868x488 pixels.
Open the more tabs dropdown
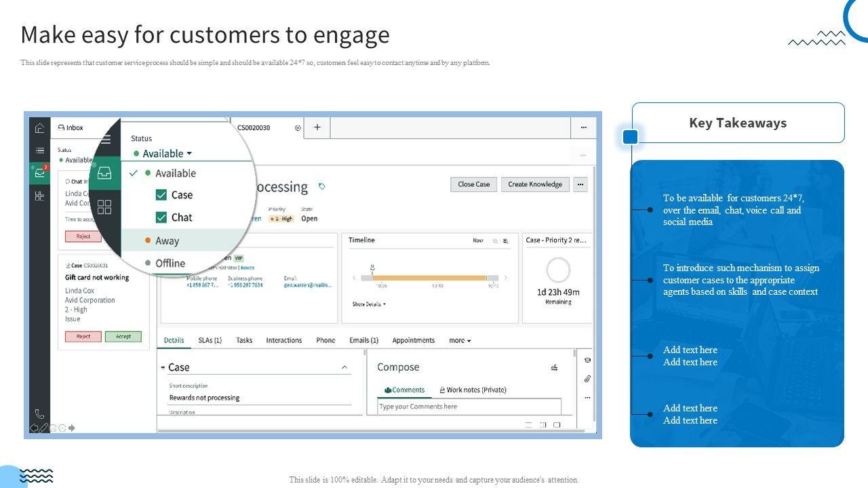[460, 340]
